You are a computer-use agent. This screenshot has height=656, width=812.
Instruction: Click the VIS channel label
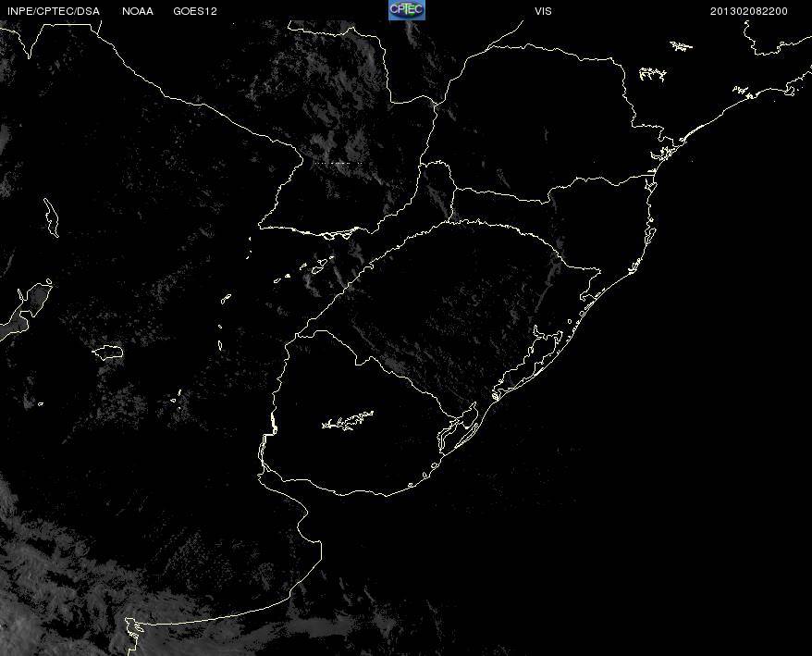click(x=543, y=11)
